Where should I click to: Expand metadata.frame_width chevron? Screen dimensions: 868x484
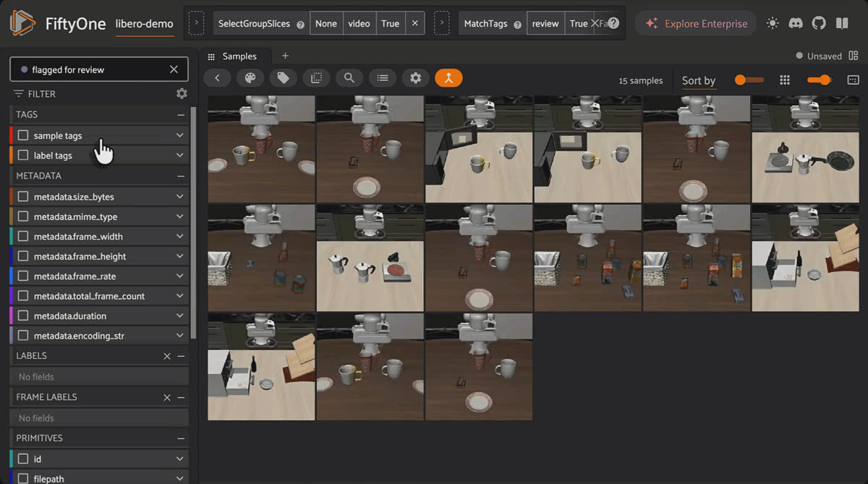180,237
